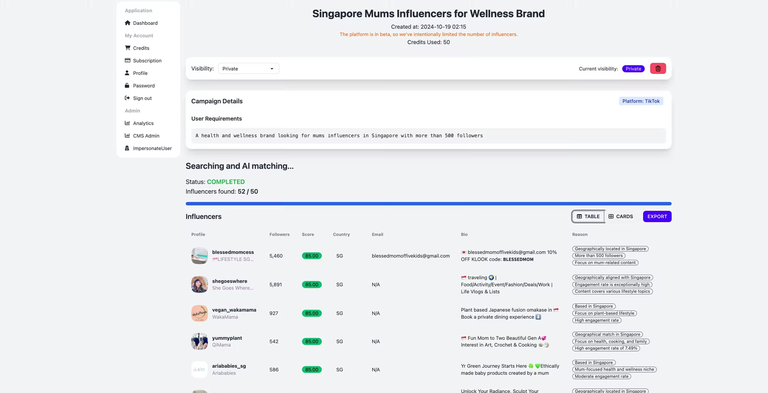Click the EXPORT button

[657, 216]
